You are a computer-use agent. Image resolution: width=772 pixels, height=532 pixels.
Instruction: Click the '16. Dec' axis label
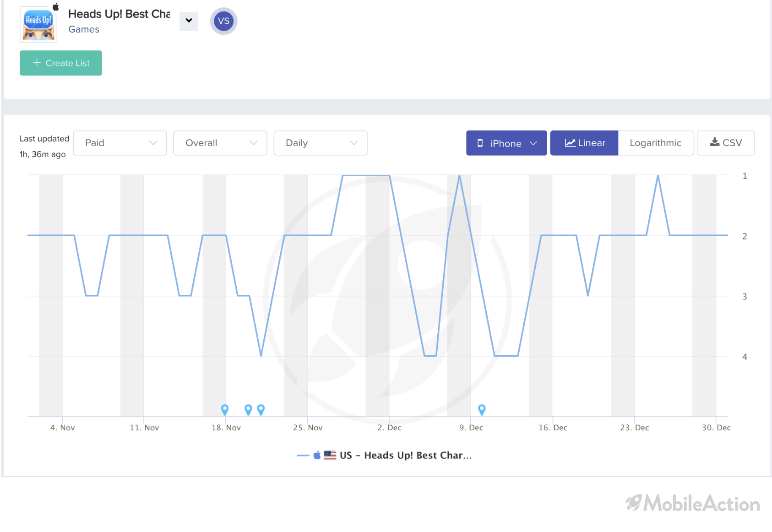[553, 428]
